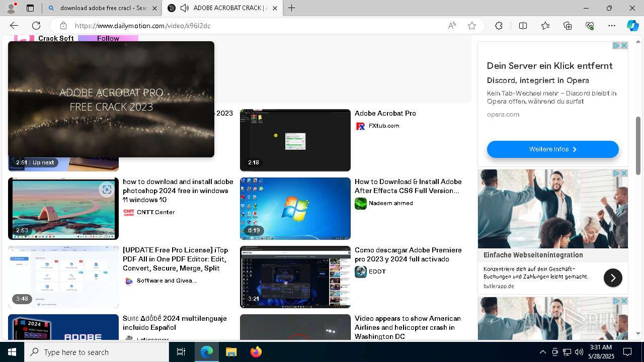Open the notification center
644x362 pixels.
pyautogui.click(x=627, y=352)
